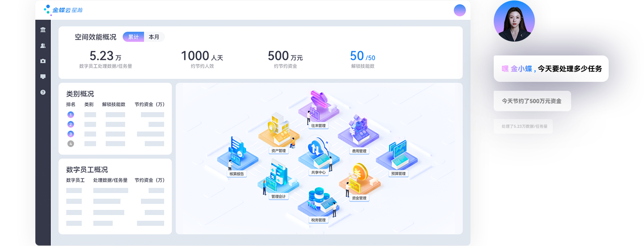Viewport: 644px width, 246px height.
Task: Click the help question mark icon
Action: coord(43,92)
